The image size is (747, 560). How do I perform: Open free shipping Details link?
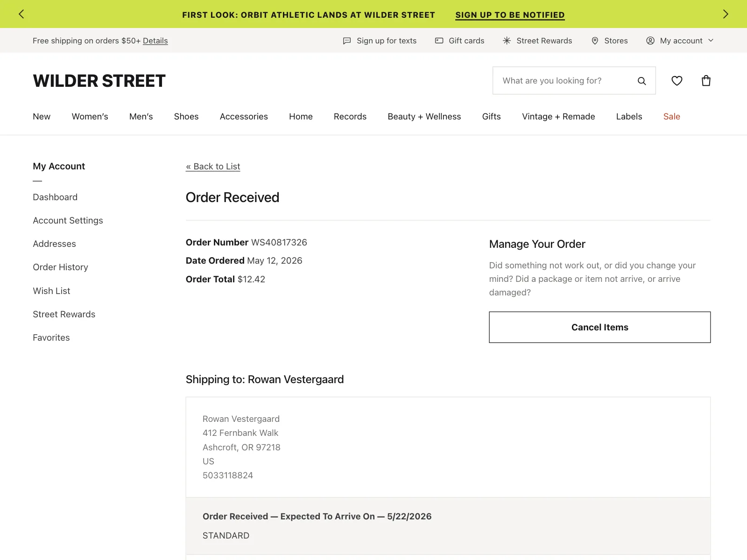point(155,41)
